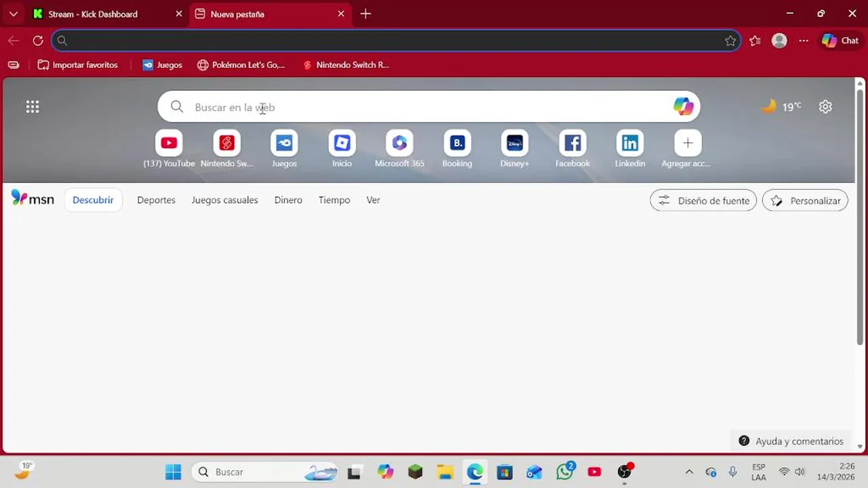Open the LinkedIn quick link tile
The height and width of the screenshot is (488, 868).
(x=630, y=149)
